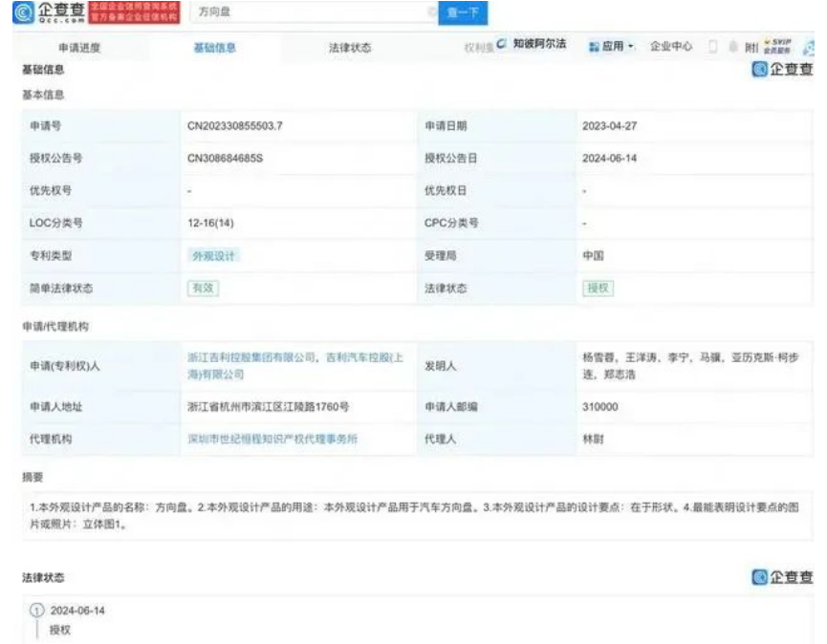Click the 知彼阿尔法 logo icon

(501, 44)
